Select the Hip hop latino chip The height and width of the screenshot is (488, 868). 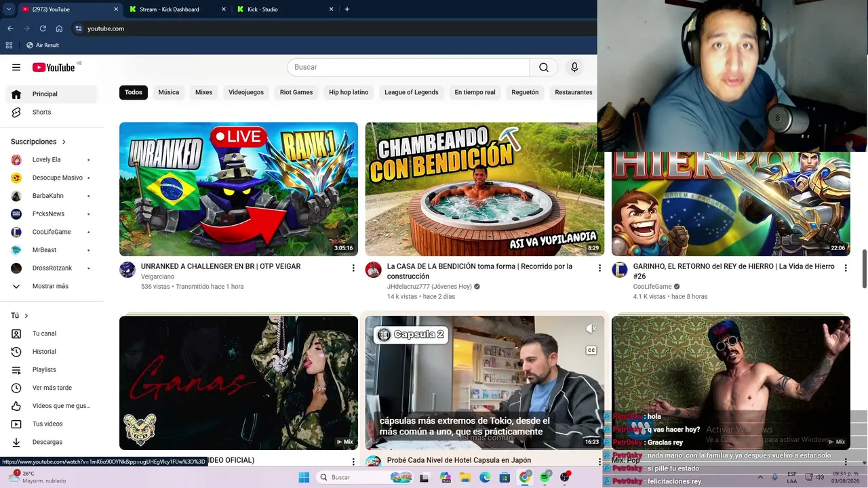pos(349,92)
